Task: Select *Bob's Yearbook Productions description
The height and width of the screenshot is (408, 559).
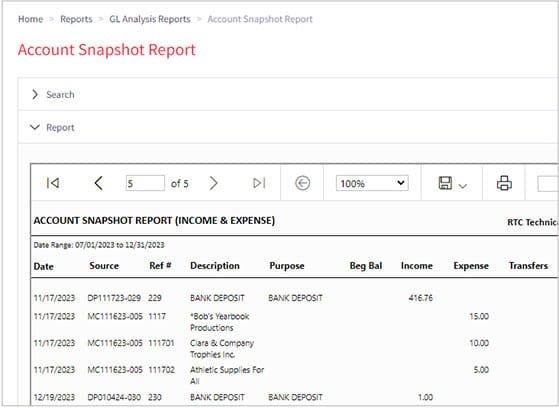Action: tap(220, 322)
